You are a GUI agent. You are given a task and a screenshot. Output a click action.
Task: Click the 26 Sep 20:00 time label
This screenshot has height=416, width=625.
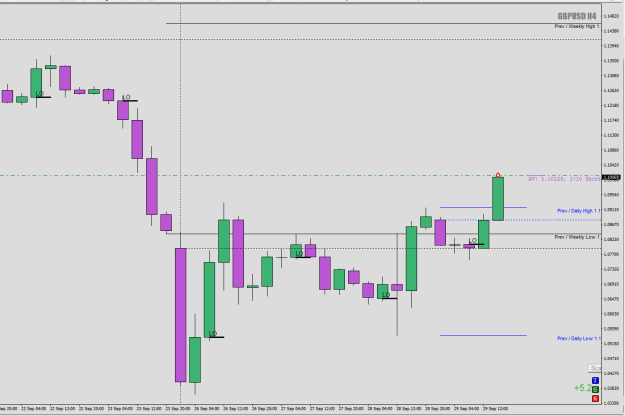pos(264,408)
